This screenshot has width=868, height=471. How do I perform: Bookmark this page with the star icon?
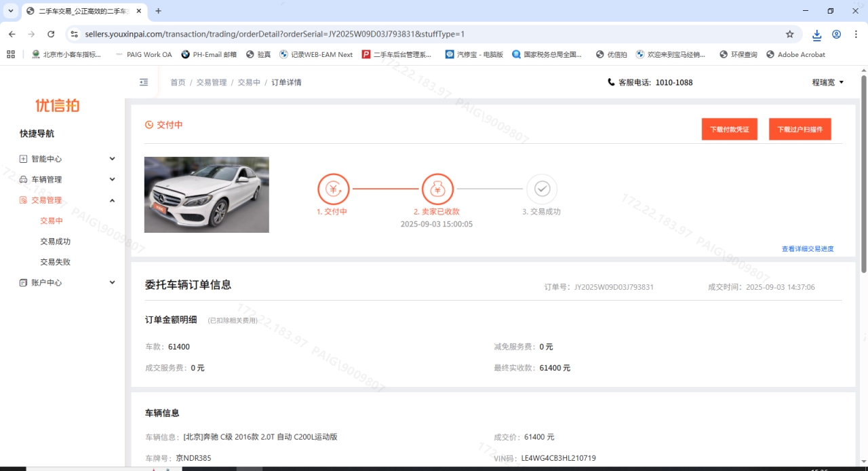coord(789,34)
